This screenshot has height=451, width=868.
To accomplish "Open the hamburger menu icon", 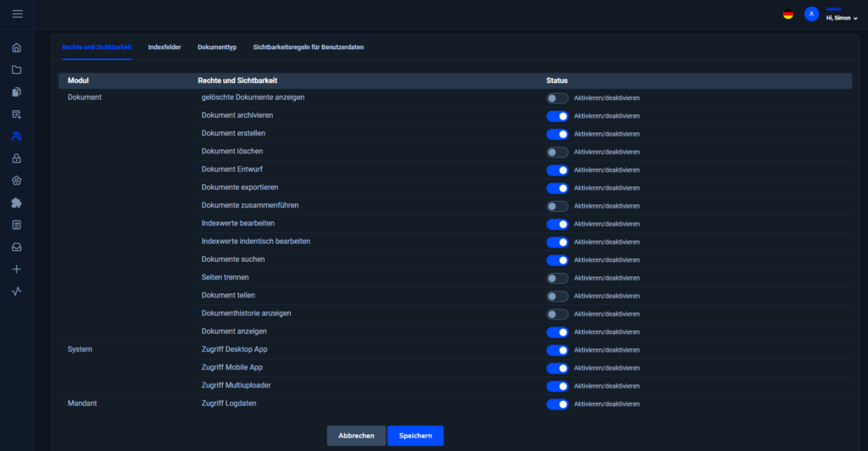I will point(17,14).
